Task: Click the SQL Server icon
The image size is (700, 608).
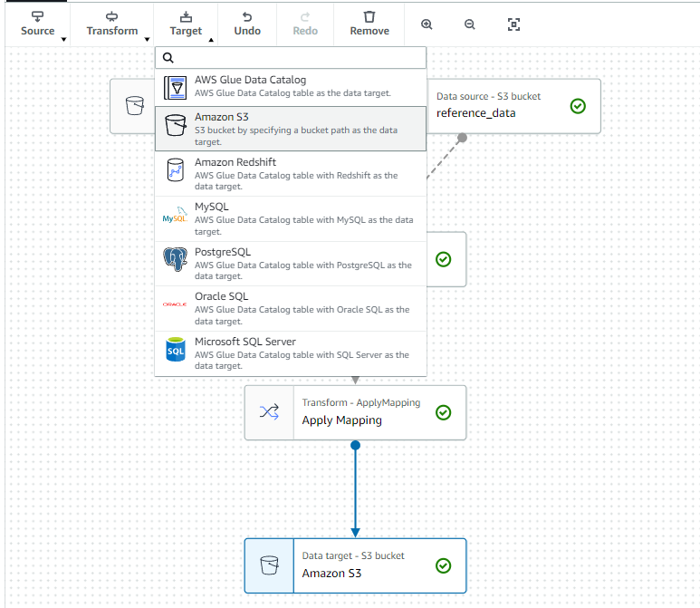Action: point(176,350)
